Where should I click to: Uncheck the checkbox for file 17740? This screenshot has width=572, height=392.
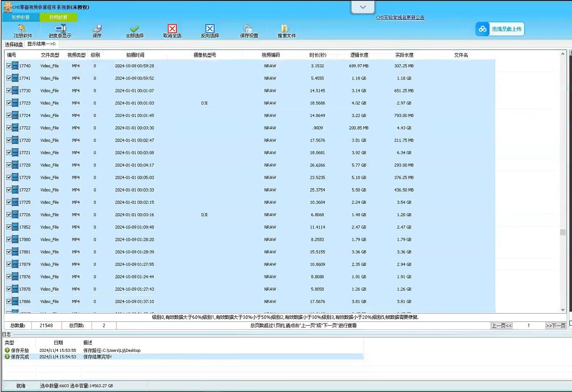(x=9, y=66)
